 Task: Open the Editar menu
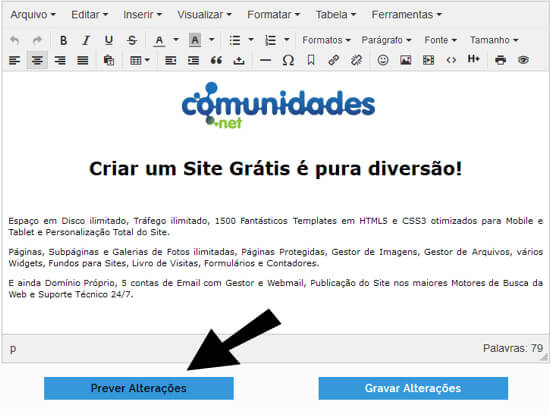coord(89,15)
